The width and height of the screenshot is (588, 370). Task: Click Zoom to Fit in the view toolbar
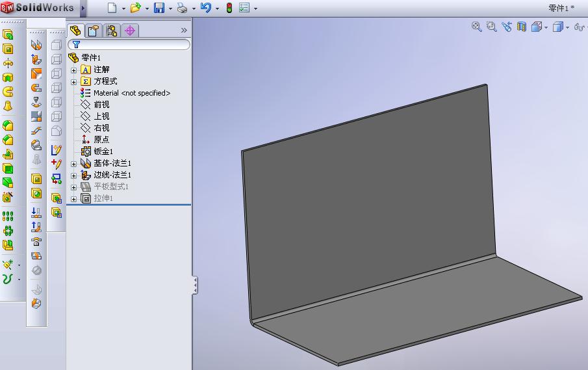[x=477, y=27]
